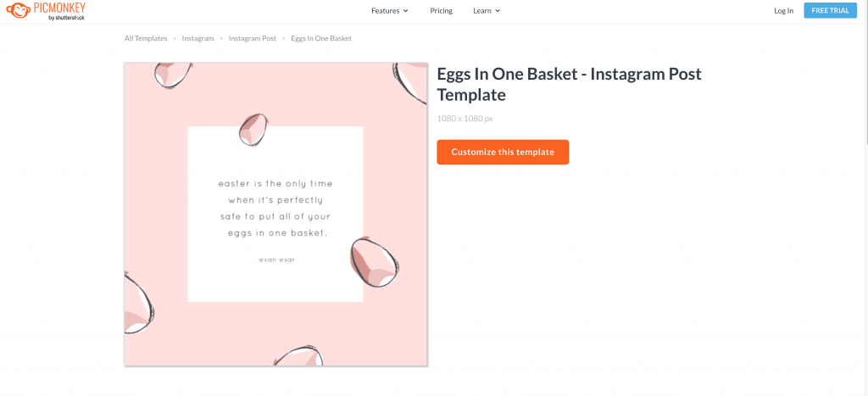Click Customize this template button

[x=503, y=152]
